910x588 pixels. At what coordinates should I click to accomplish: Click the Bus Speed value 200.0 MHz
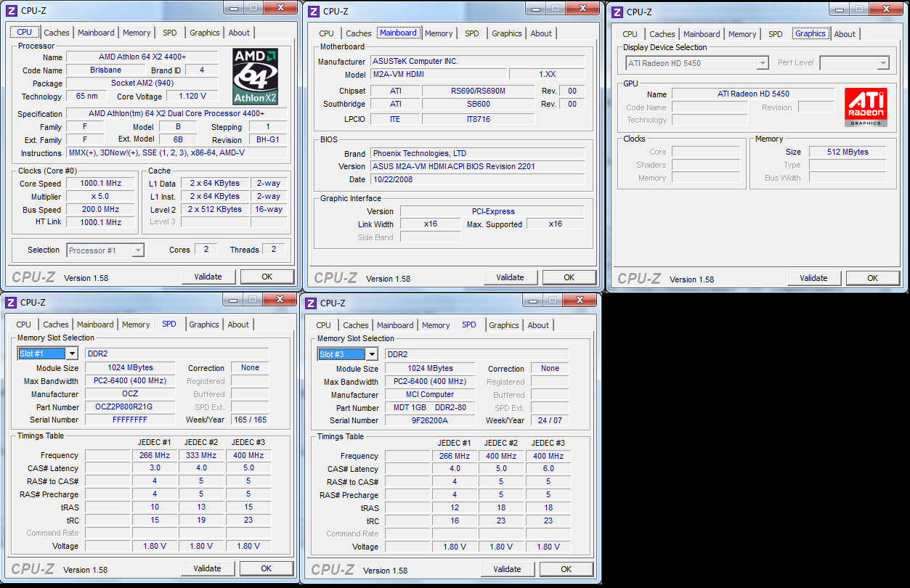coord(101,210)
